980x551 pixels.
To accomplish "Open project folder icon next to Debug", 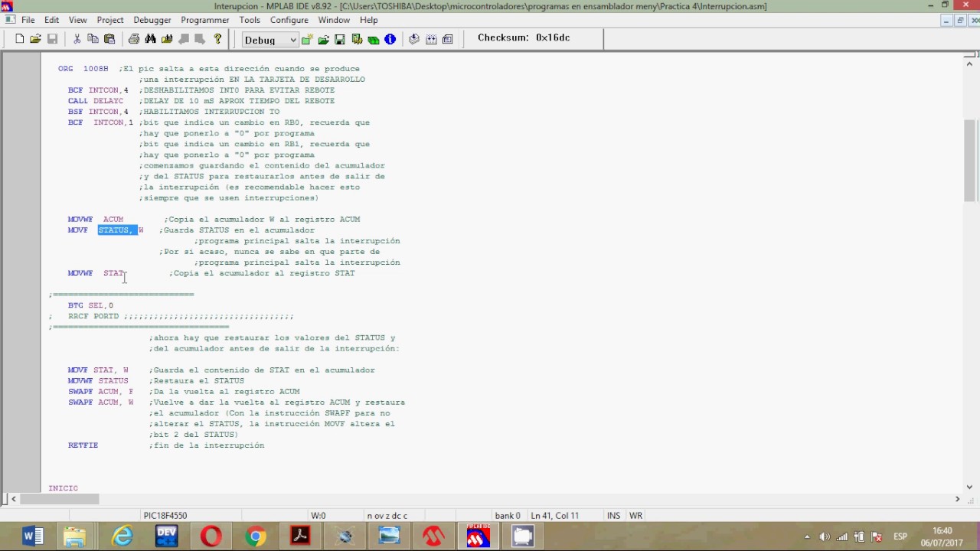I will point(323,39).
